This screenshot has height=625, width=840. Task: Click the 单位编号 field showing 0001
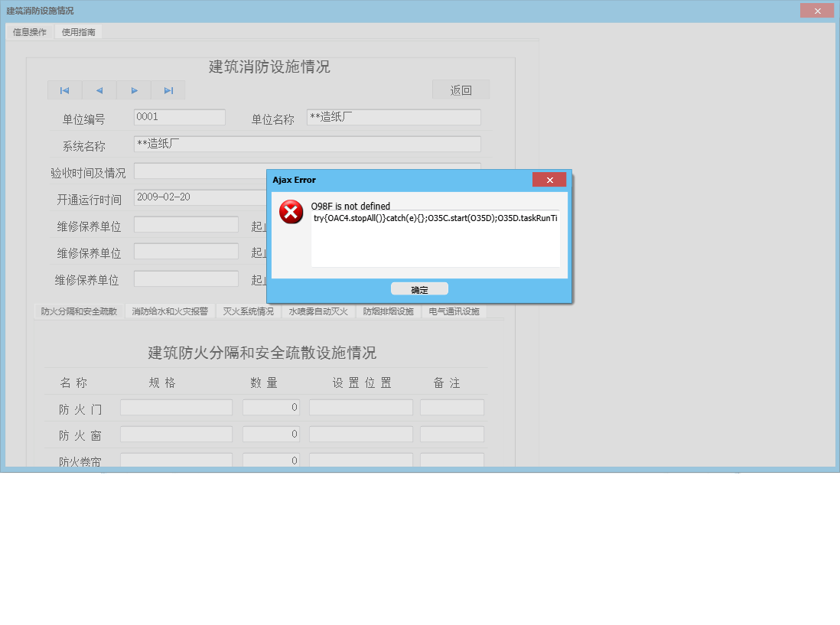tap(179, 116)
